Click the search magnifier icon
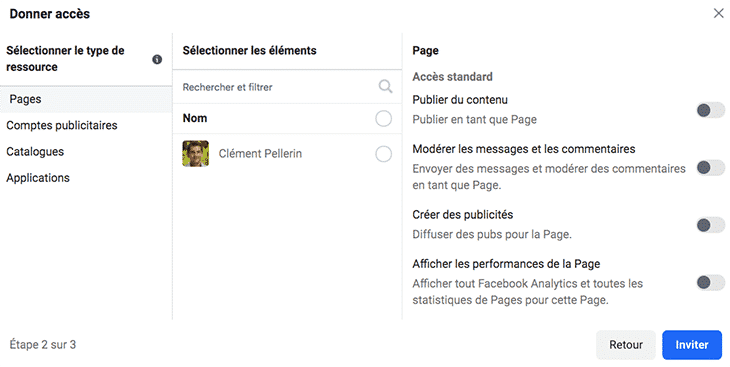Viewport: 730px width, 367px height. point(385,86)
